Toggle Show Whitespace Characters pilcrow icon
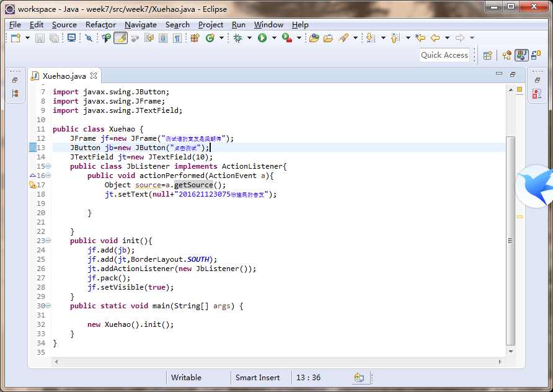 click(177, 38)
